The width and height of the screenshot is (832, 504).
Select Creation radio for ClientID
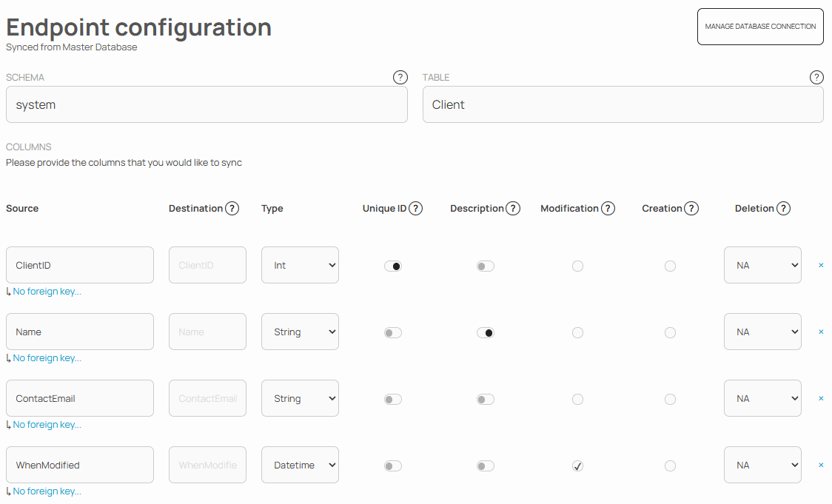pos(670,266)
